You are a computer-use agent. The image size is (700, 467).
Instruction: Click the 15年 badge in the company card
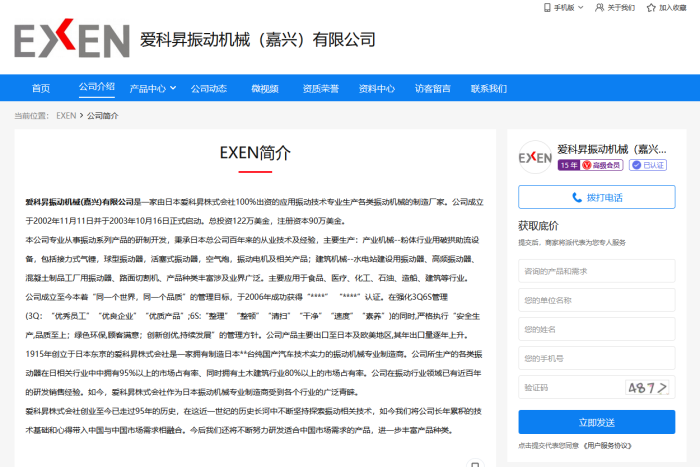click(x=569, y=165)
